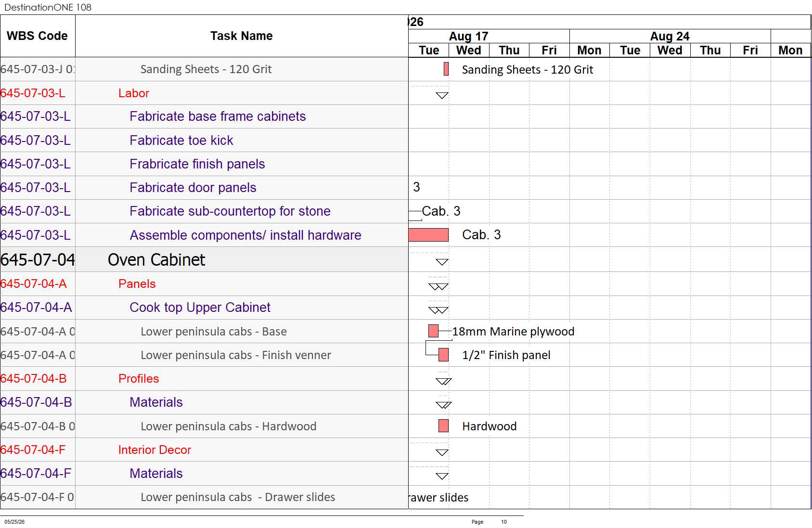The image size is (812, 528).
Task: Click the Tue day header under Aug 17
Action: (x=429, y=51)
